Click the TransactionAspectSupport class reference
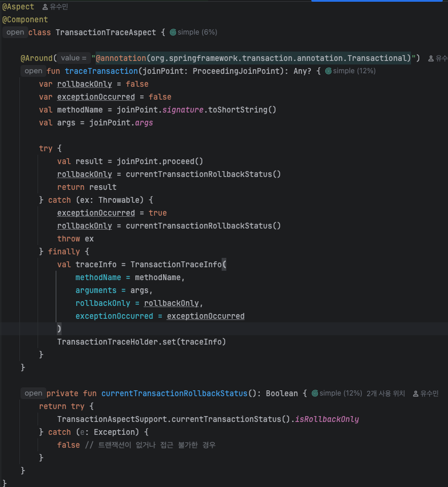Image resolution: width=448 pixels, height=487 pixels. [x=112, y=419]
